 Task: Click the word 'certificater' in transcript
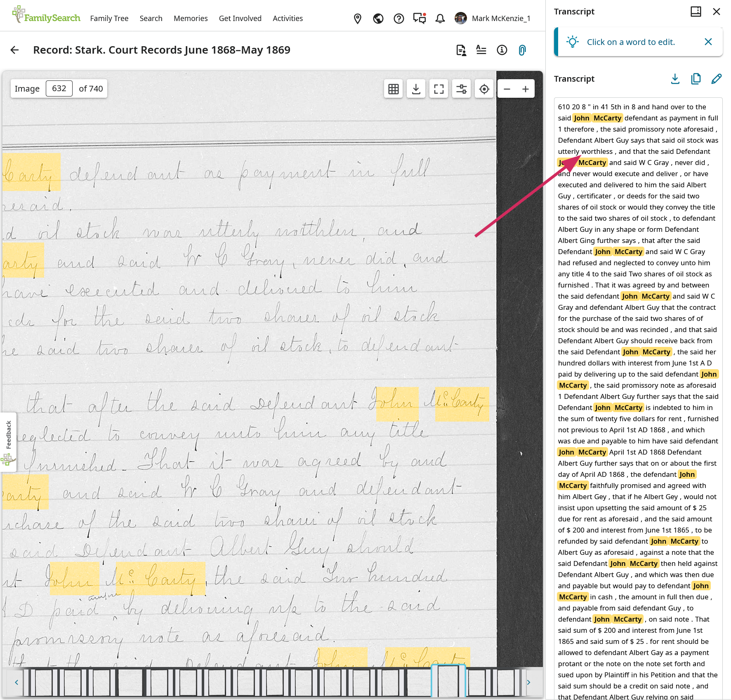pyautogui.click(x=594, y=196)
